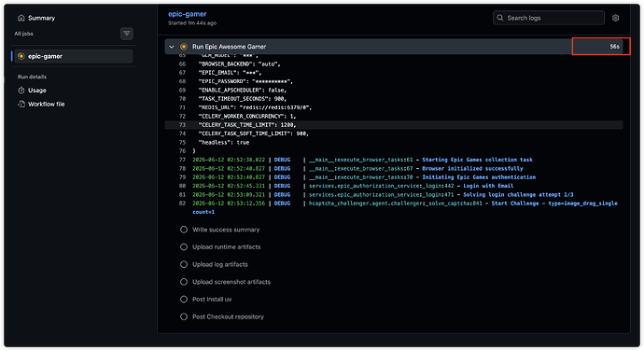Click line number 77 in log

pos(182,160)
